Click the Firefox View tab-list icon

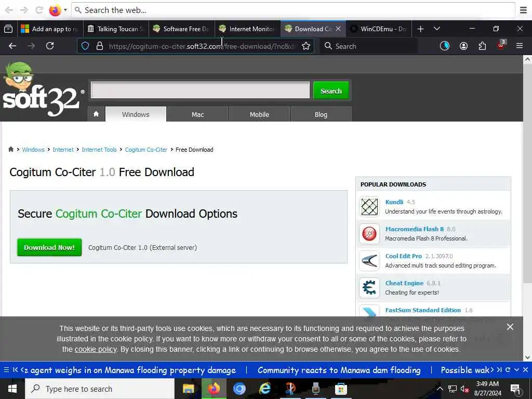8,29
